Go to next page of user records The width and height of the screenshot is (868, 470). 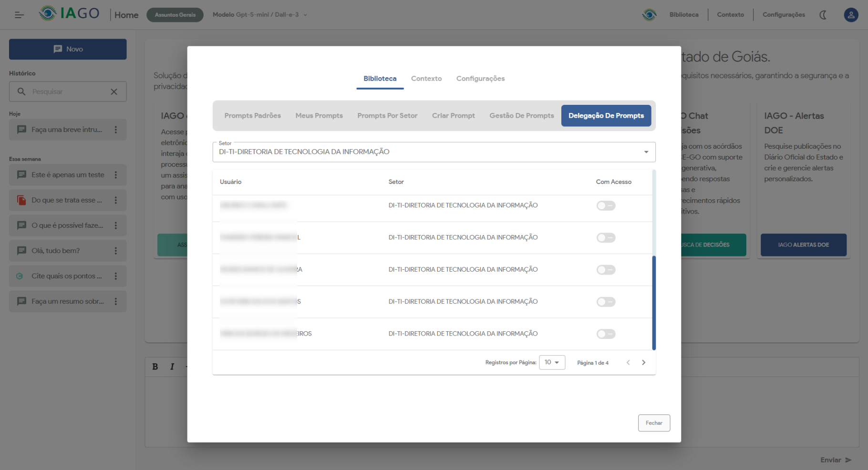[643, 363]
